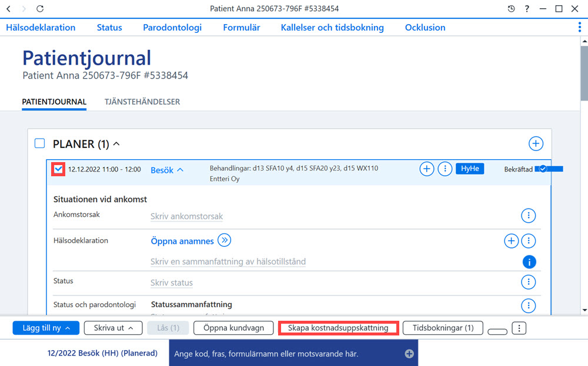Viewport: 588px width, 366px height.
Task: Open three-dot menu for Ankomstorsak row
Action: click(x=529, y=216)
